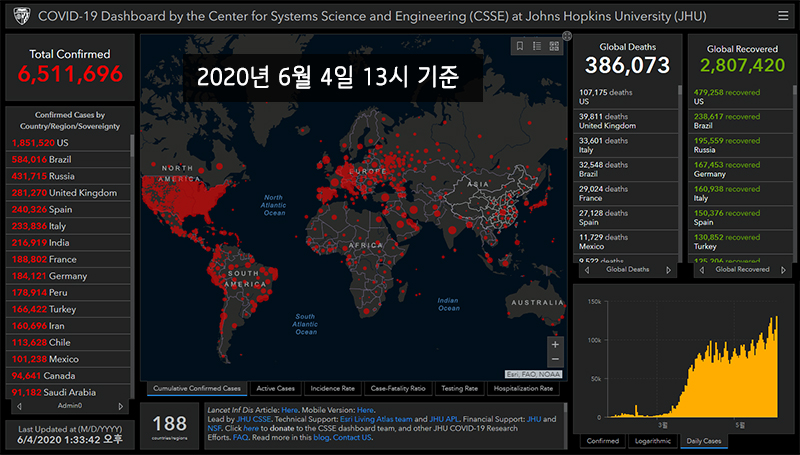Select Russia in confirmed cases list

(x=68, y=176)
